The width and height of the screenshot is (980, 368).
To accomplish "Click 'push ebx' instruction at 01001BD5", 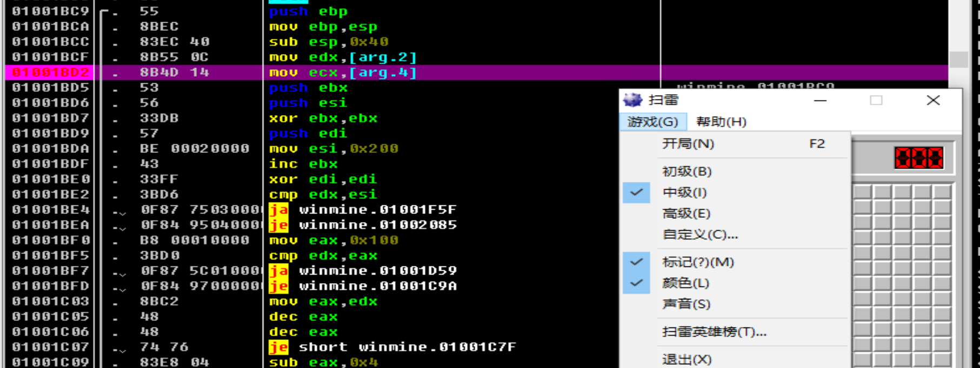I will (x=308, y=88).
